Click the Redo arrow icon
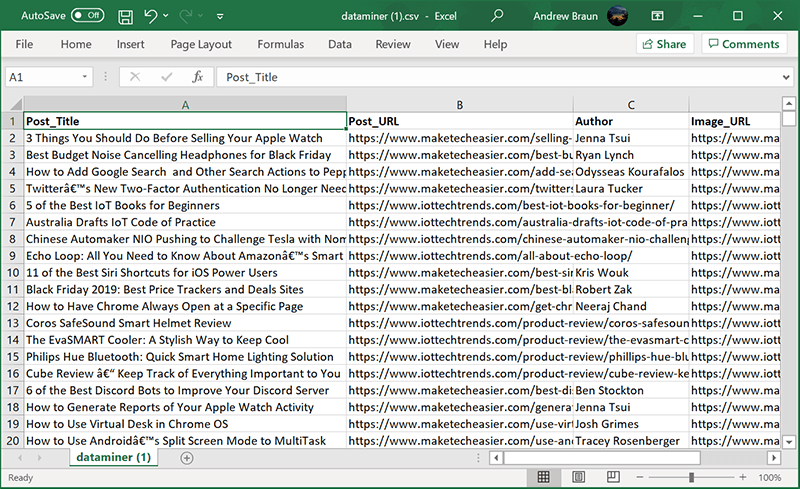800x489 pixels. (x=186, y=16)
